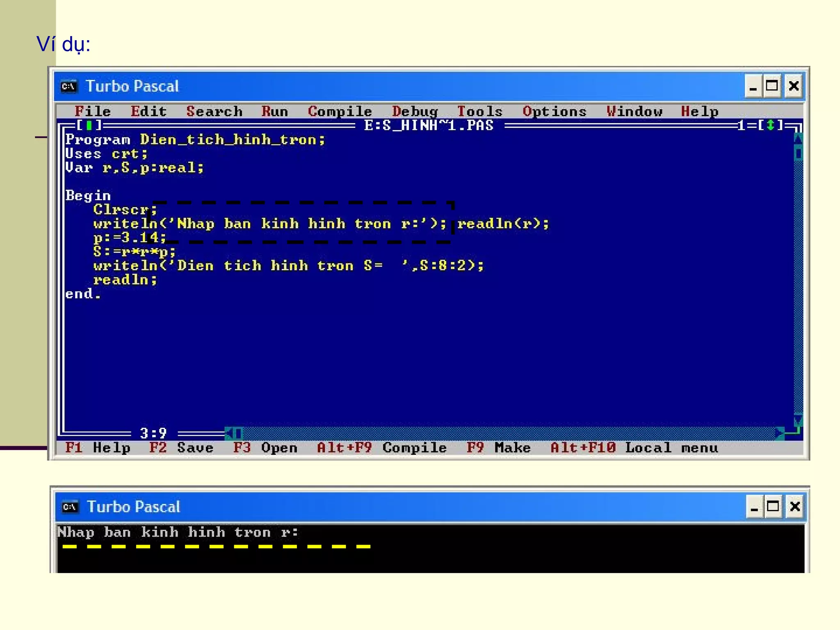Click F3 Open in status bar
The width and height of the screenshot is (840, 630).
coord(265,447)
